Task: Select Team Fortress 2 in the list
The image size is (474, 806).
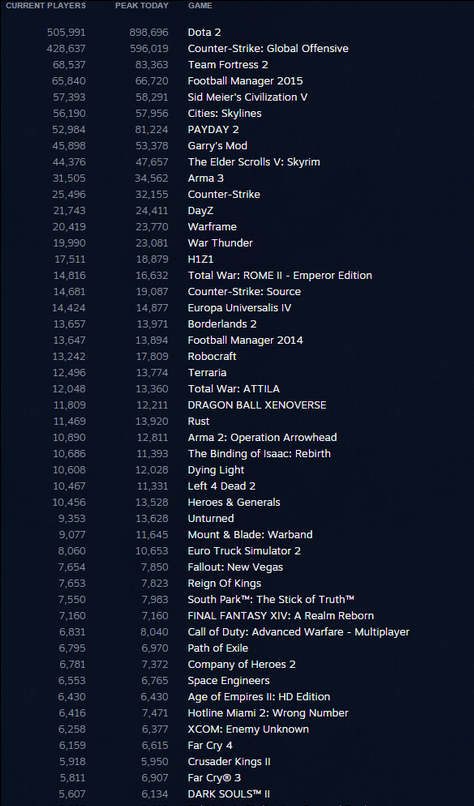Action: point(228,65)
